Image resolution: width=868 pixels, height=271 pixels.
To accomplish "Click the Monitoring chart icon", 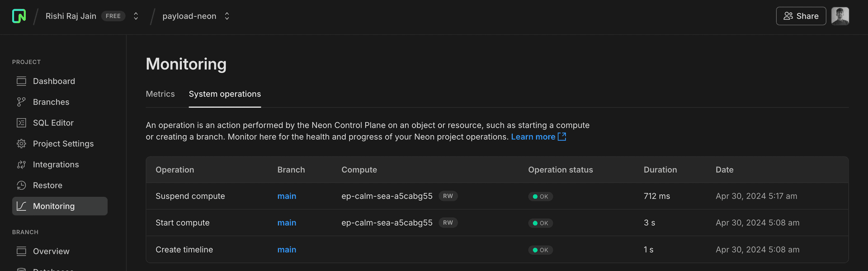I will click(x=21, y=206).
